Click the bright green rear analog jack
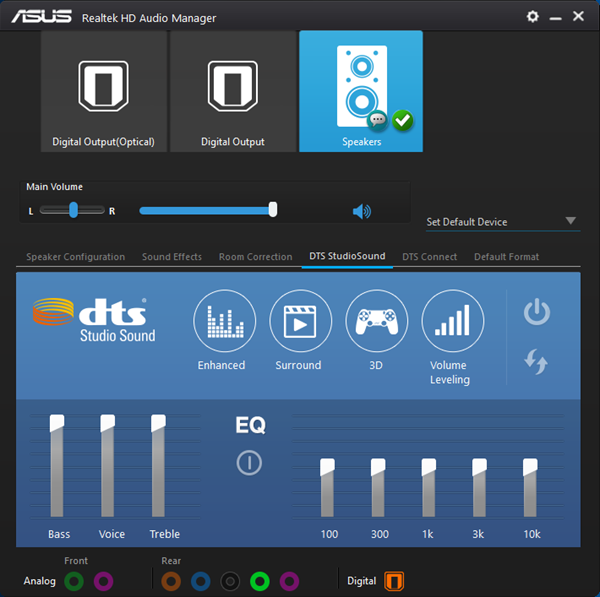Screen dimensions: 600x597 pyautogui.click(x=260, y=582)
